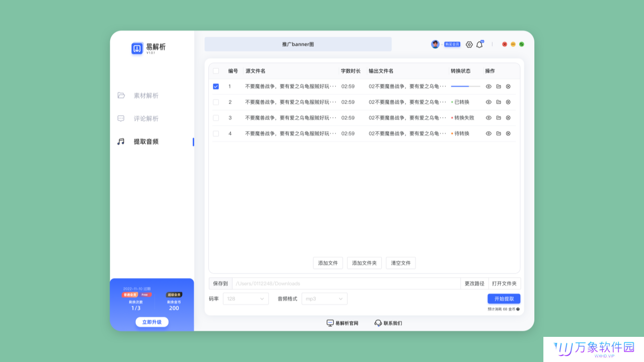Click the 添加文件夹 button
644x362 pixels.
[x=364, y=263]
